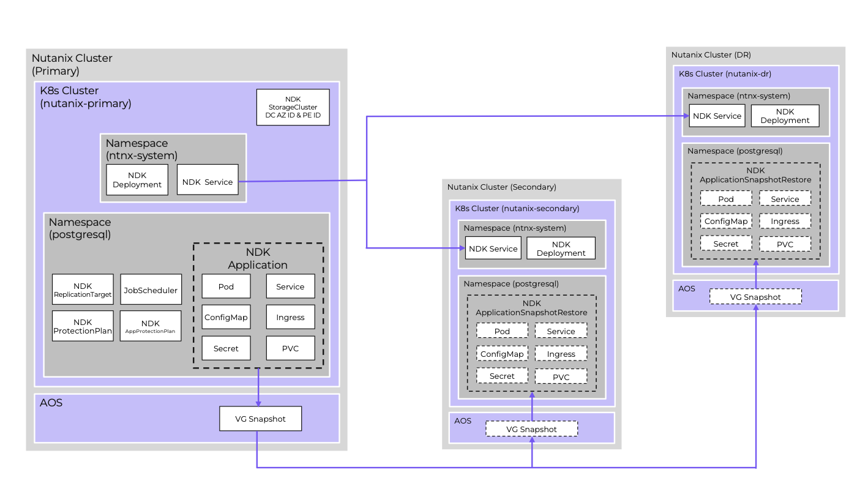Screen dimensions: 868x497
Task: Select the dashed VG Snapshot in secondary AOS
Action: pos(531,429)
